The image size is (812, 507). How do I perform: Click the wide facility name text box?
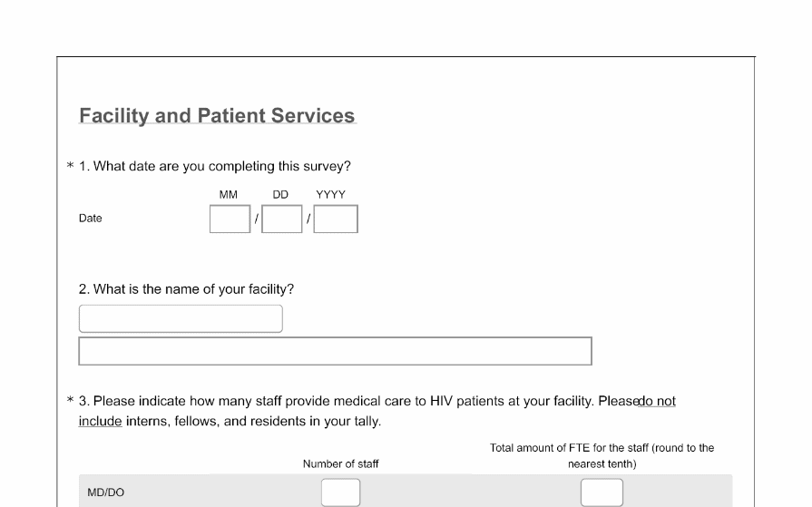335,351
